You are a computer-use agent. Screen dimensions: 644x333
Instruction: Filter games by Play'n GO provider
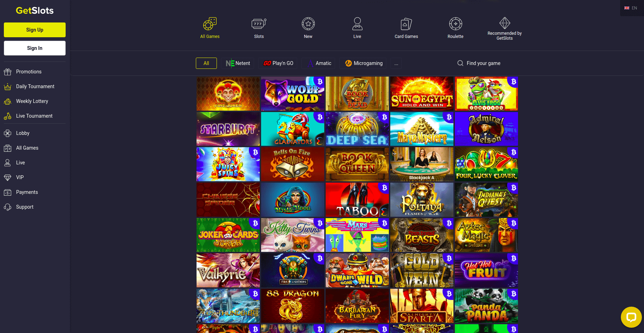coord(278,63)
